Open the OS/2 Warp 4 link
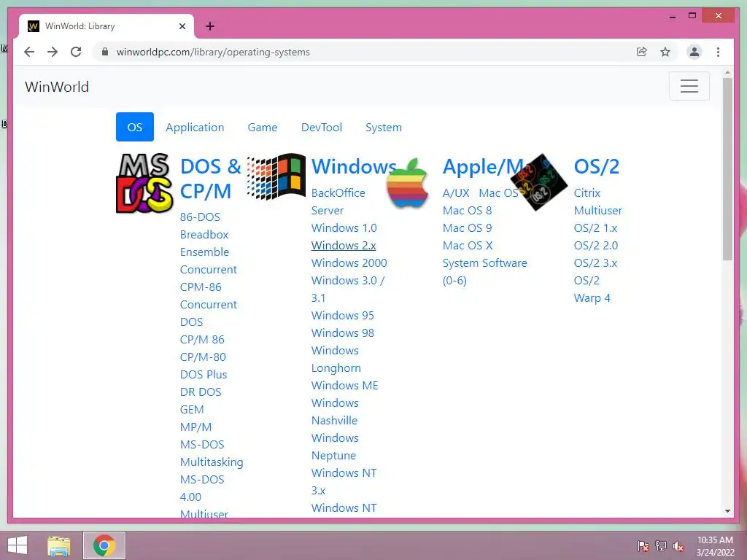The width and height of the screenshot is (747, 560). (x=592, y=289)
